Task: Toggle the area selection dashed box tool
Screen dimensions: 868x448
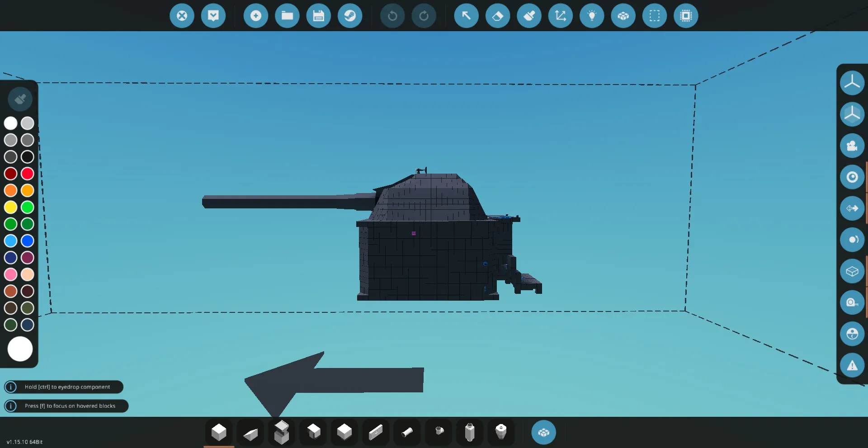Action: click(655, 16)
